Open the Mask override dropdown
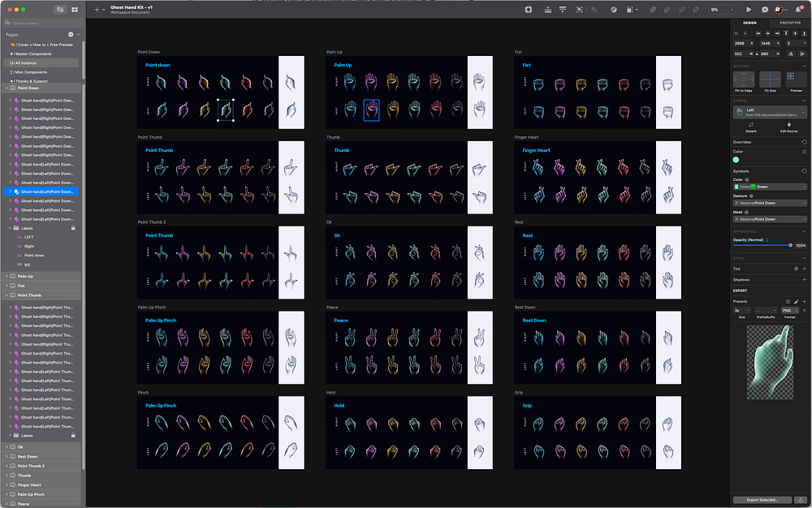Image resolution: width=812 pixels, height=508 pixels. click(x=770, y=219)
